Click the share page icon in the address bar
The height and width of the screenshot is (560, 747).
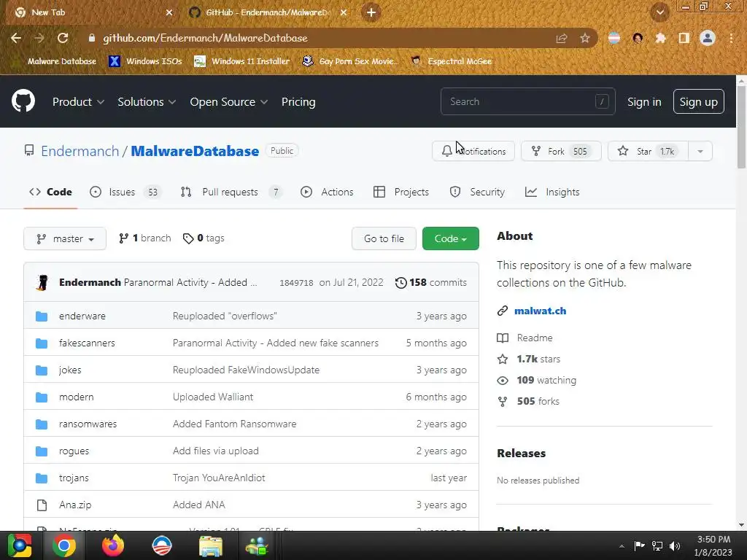tap(562, 38)
